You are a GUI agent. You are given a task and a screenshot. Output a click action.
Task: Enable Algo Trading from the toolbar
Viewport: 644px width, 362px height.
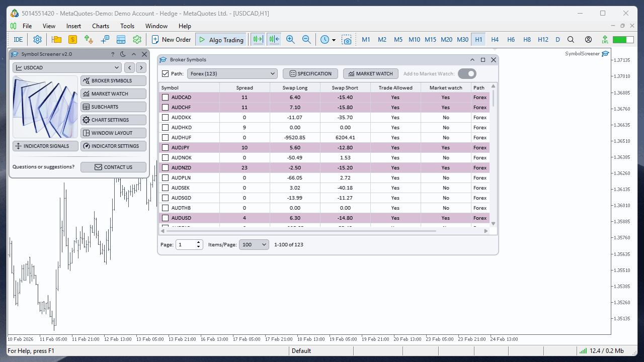(x=220, y=39)
